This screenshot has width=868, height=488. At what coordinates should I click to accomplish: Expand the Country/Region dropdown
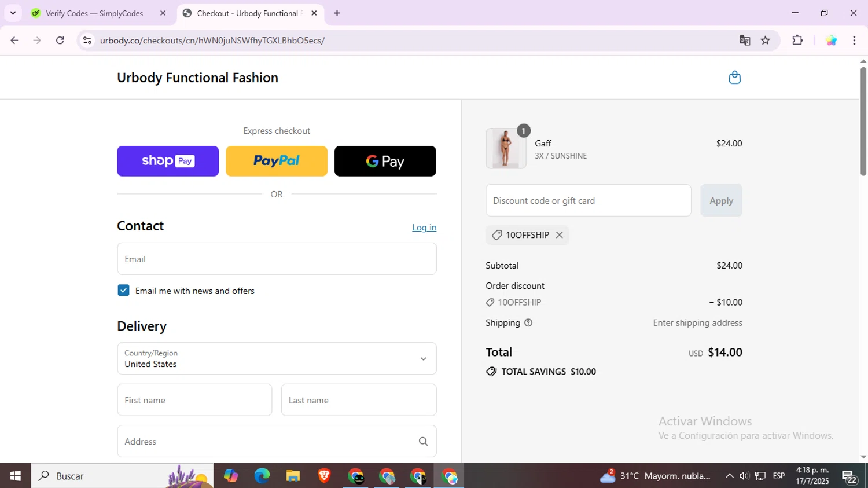pyautogui.click(x=277, y=358)
